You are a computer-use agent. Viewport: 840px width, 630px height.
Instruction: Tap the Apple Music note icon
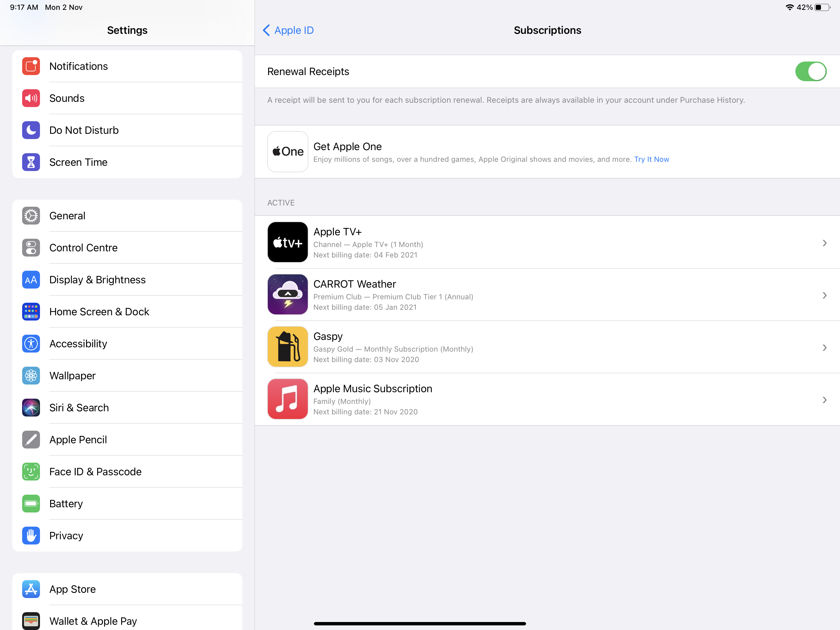tap(288, 399)
